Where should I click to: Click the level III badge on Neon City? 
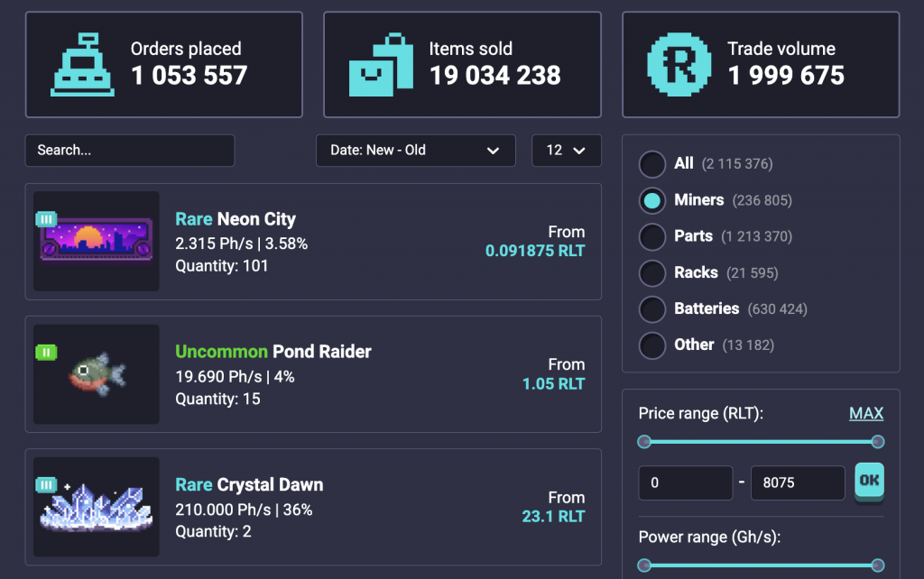46,219
